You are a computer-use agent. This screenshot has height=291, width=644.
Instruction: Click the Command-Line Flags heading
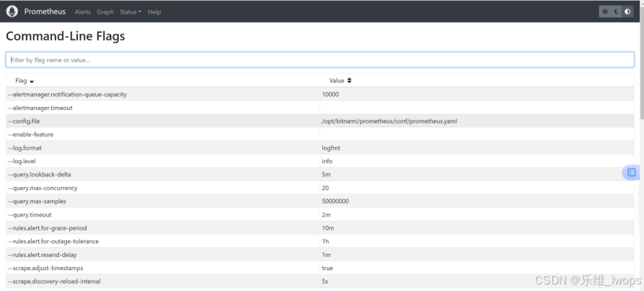point(66,36)
